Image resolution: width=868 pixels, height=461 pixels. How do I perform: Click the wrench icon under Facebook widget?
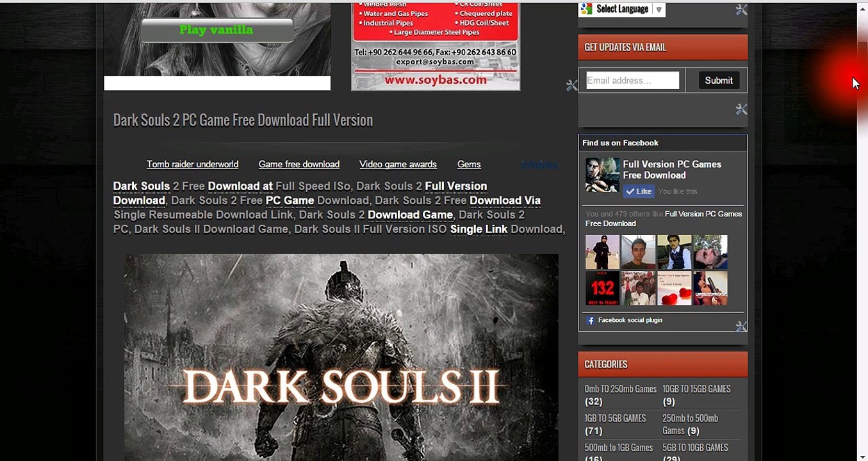[741, 327]
